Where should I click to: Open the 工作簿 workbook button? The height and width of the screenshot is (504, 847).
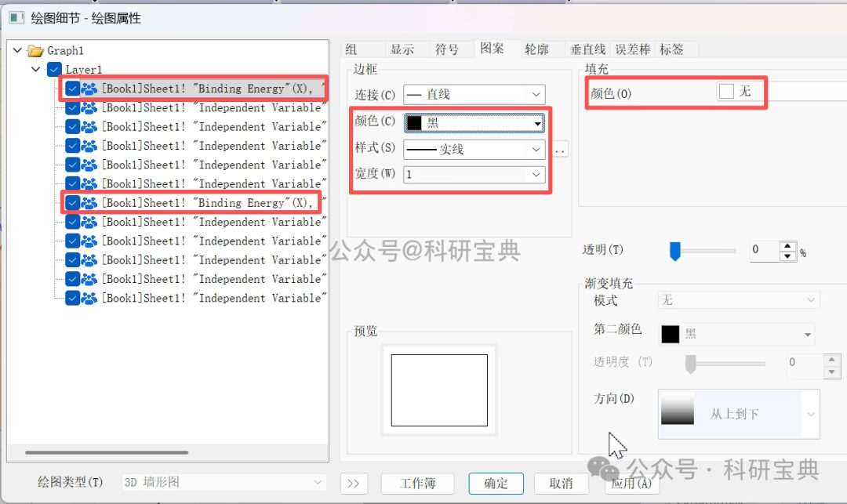(x=417, y=484)
